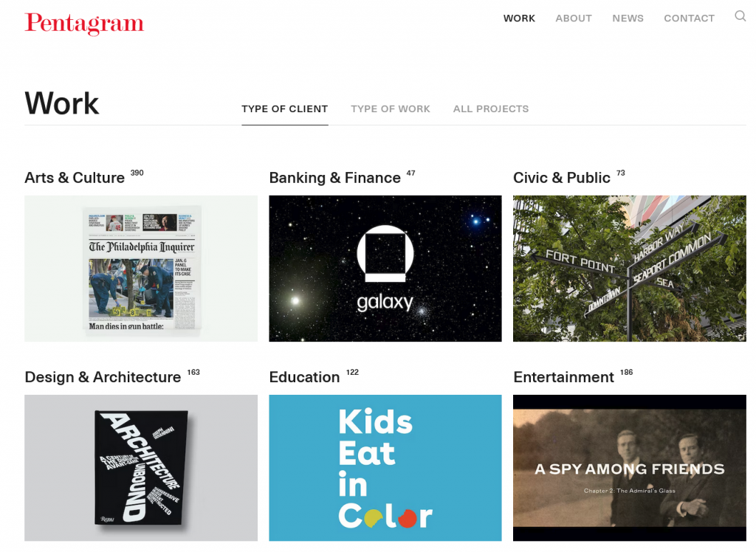Viewport: 756px width, 552px height.
Task: Open the News section
Action: click(628, 18)
